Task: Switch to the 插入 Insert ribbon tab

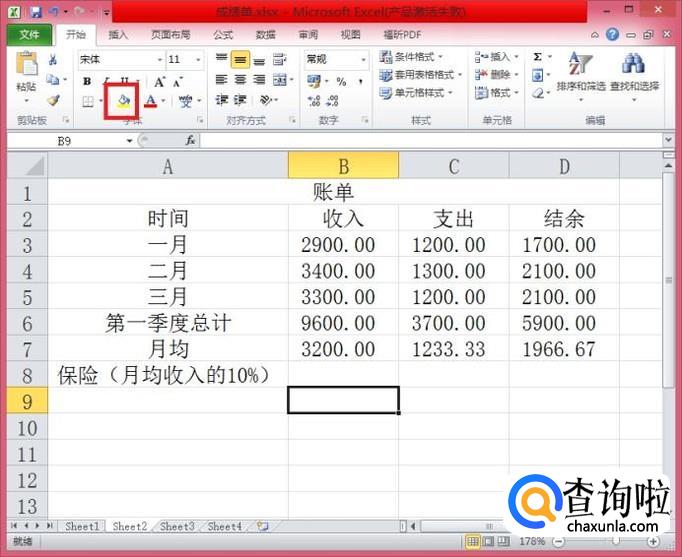Action: click(x=118, y=35)
